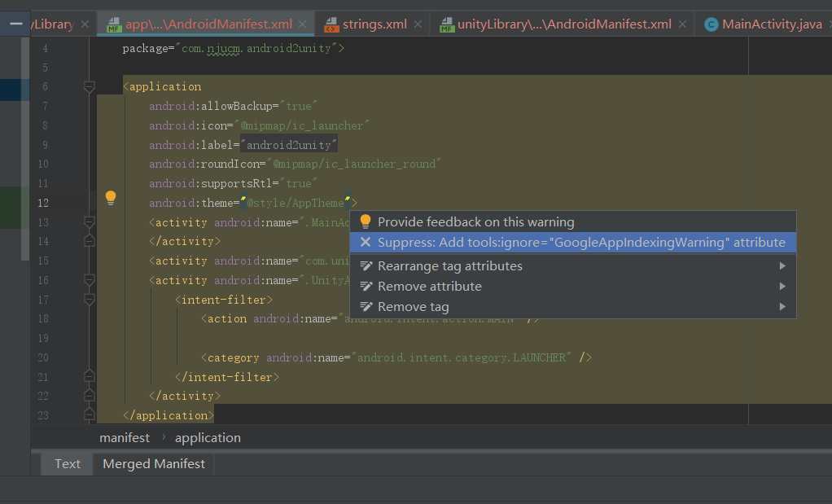Collapse the intent-filter fold on line 17
The height and width of the screenshot is (504, 832).
pyautogui.click(x=90, y=300)
